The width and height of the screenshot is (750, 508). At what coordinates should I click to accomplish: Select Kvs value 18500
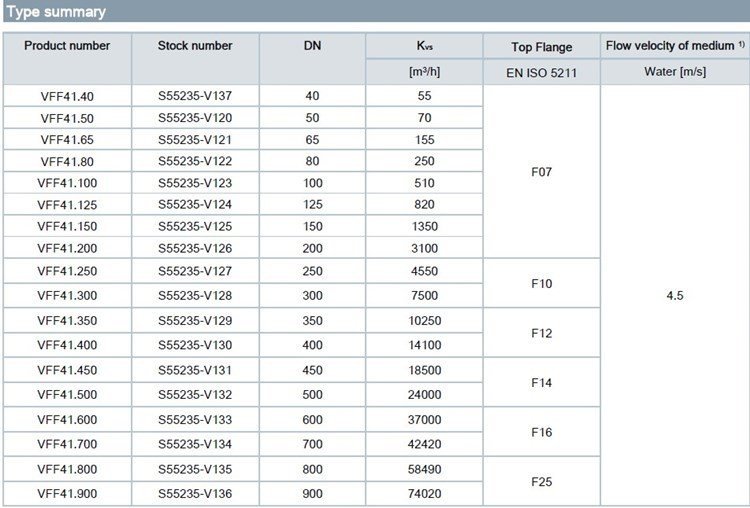pyautogui.click(x=424, y=370)
